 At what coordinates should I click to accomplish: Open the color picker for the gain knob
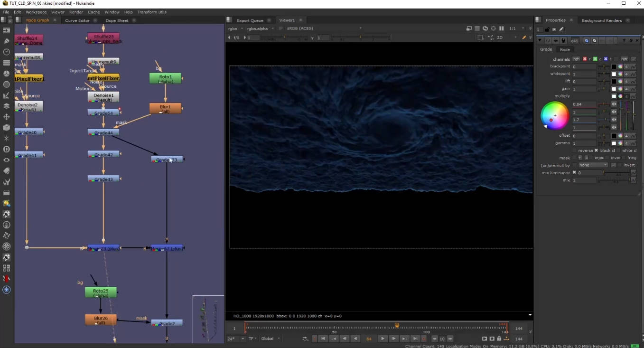620,89
